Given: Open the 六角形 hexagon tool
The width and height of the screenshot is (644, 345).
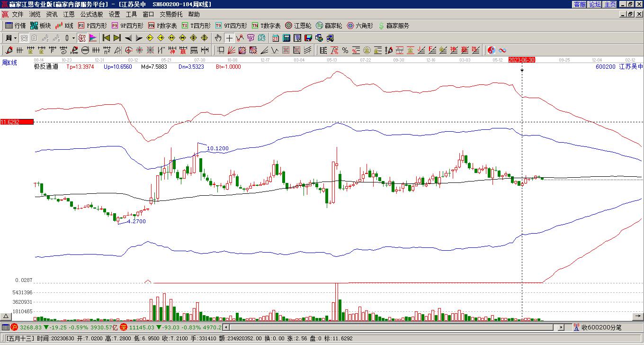Looking at the screenshot, I should (x=360, y=26).
